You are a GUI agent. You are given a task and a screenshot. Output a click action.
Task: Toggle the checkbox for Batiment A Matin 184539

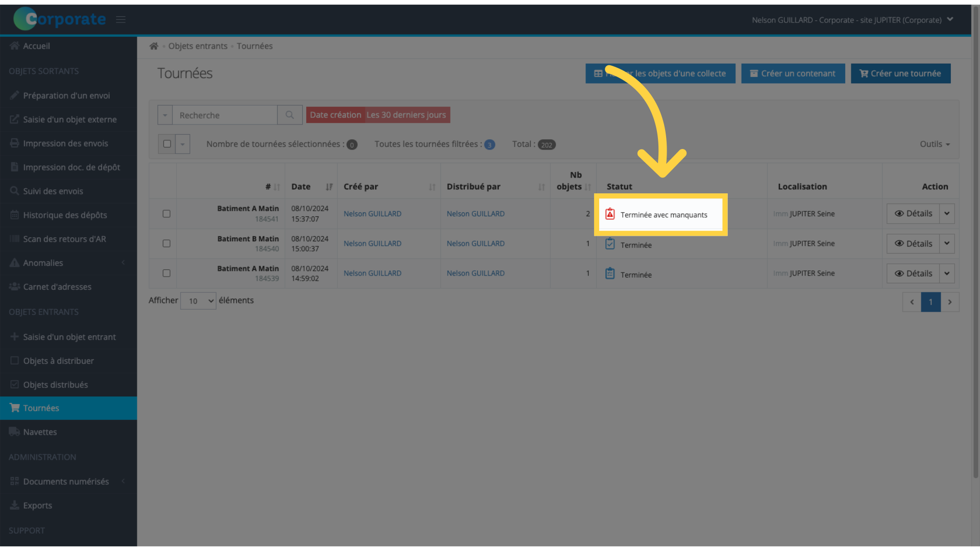coord(167,272)
